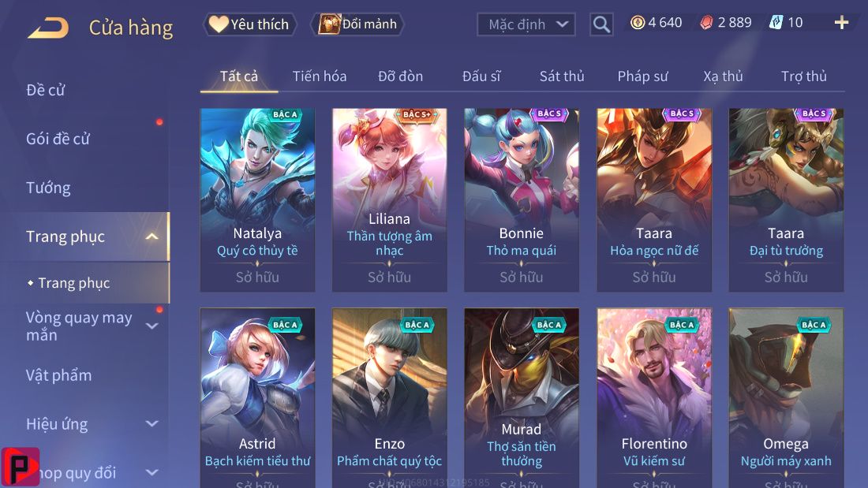The width and height of the screenshot is (868, 488).
Task: Select the Trang phục sub-item in sidebar
Action: (73, 283)
